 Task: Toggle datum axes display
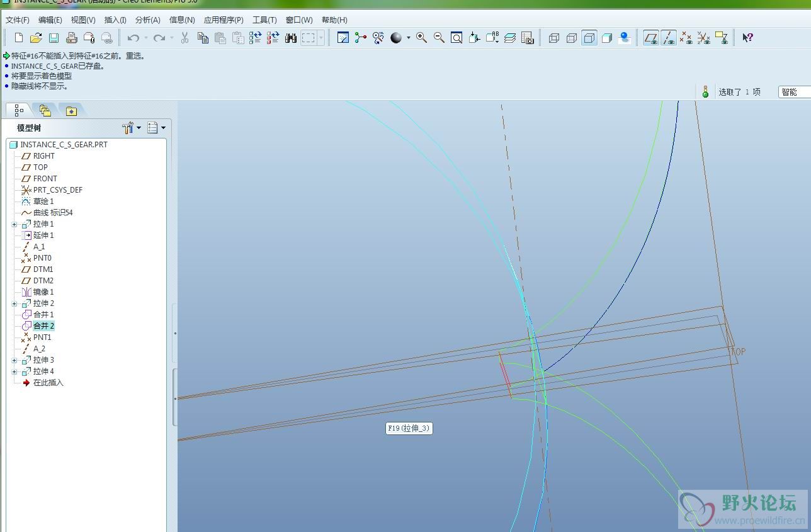tap(669, 38)
